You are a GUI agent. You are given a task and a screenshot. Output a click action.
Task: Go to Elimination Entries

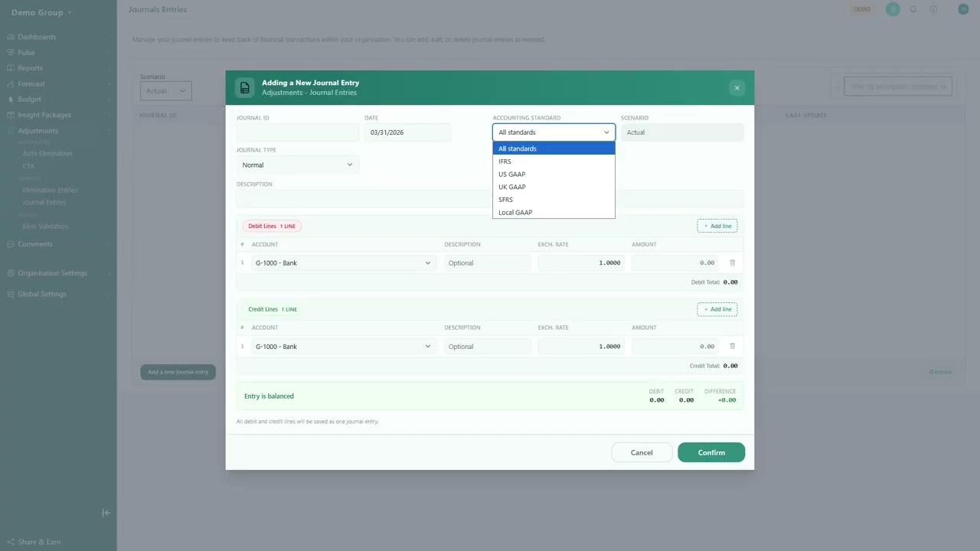pos(50,190)
